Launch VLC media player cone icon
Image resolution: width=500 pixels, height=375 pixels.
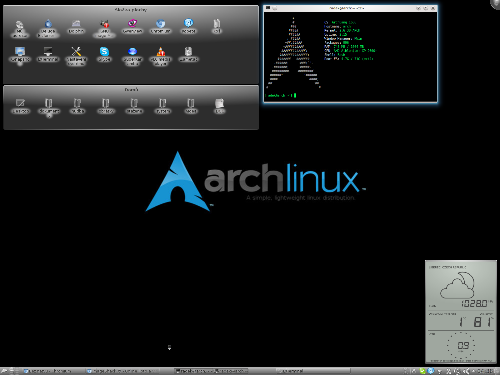point(161,51)
